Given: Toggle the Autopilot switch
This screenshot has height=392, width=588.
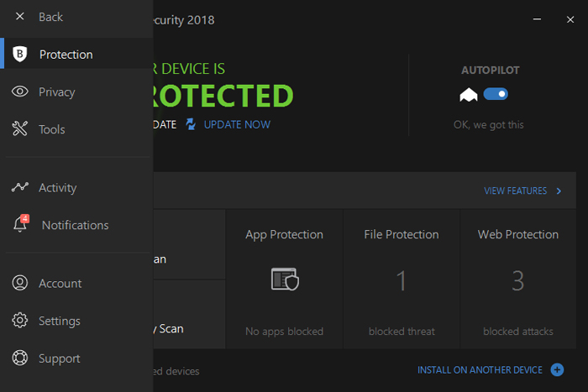Looking at the screenshot, I should 496,95.
